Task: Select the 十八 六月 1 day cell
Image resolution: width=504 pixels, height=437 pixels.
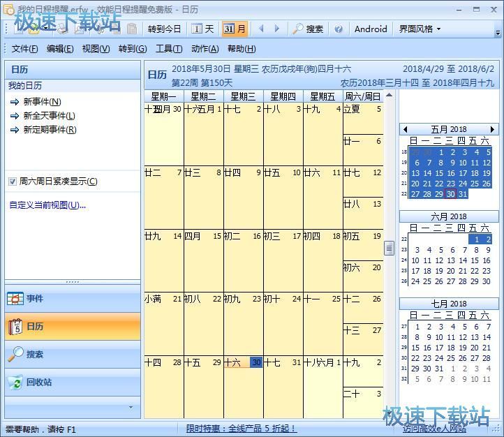Action: point(323,387)
